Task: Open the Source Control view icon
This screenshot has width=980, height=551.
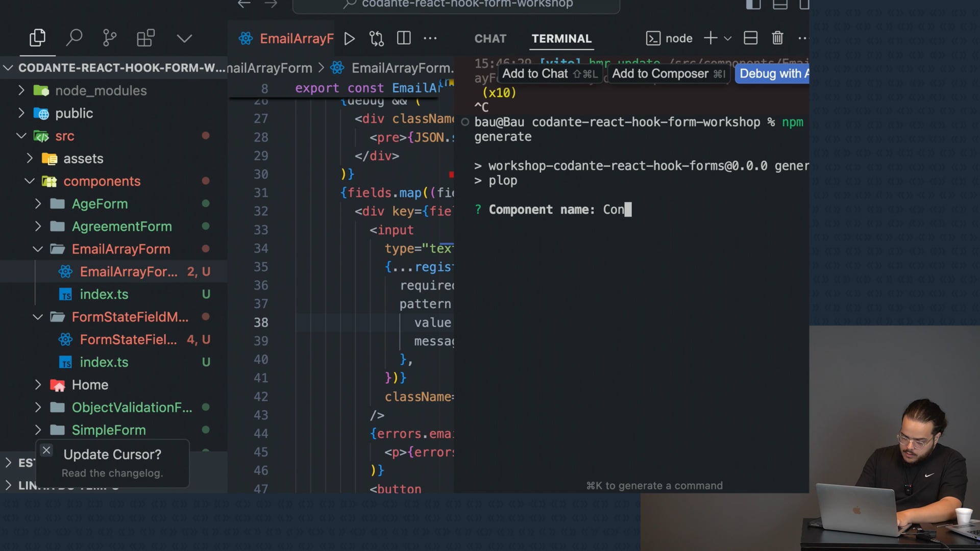Action: [x=109, y=38]
